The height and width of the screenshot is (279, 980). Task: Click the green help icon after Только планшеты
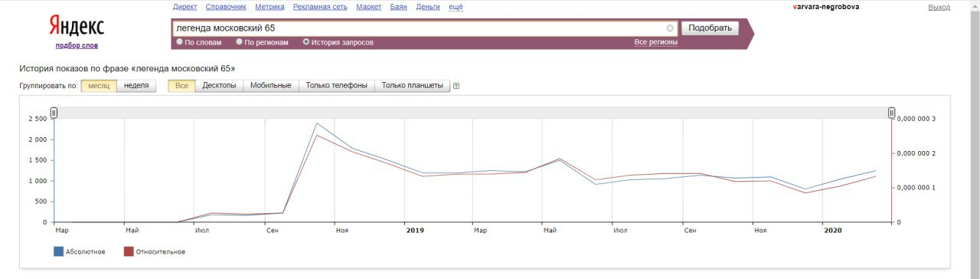pyautogui.click(x=456, y=86)
